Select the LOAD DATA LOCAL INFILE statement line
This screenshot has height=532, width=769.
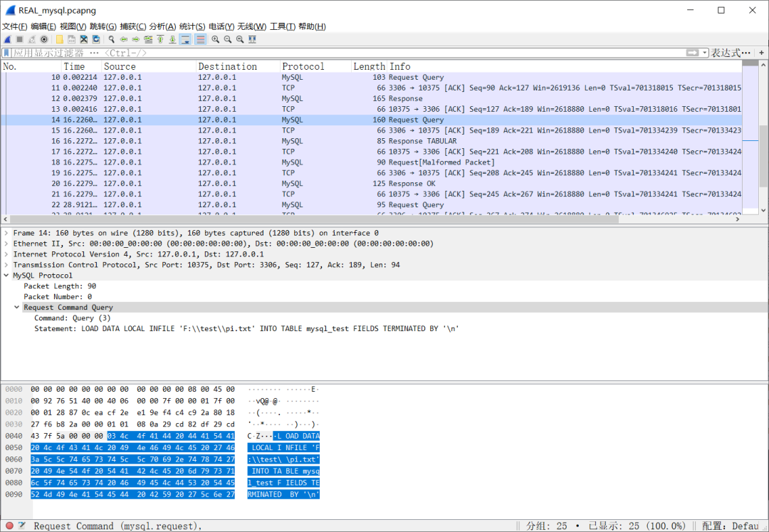coord(246,329)
